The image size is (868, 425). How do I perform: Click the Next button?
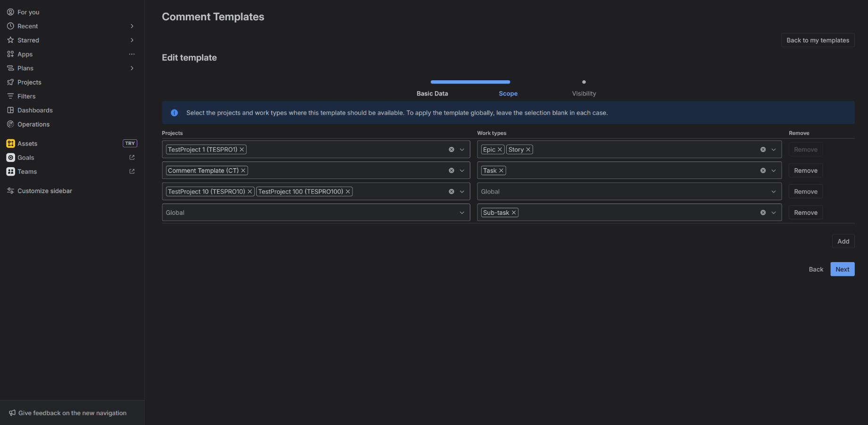pos(842,269)
